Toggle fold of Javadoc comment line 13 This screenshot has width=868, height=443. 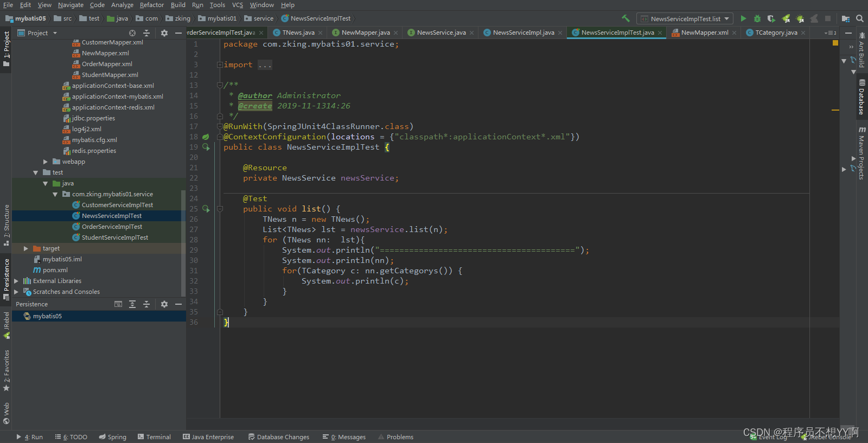point(220,85)
